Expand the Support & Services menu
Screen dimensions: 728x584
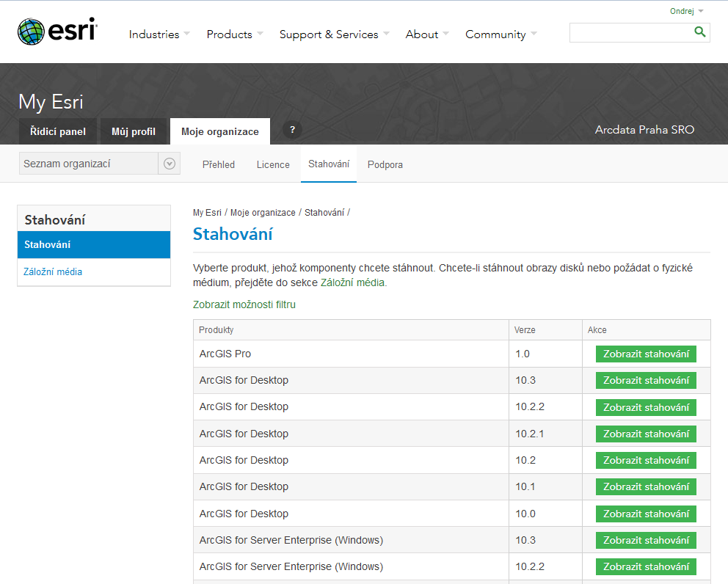pyautogui.click(x=335, y=34)
